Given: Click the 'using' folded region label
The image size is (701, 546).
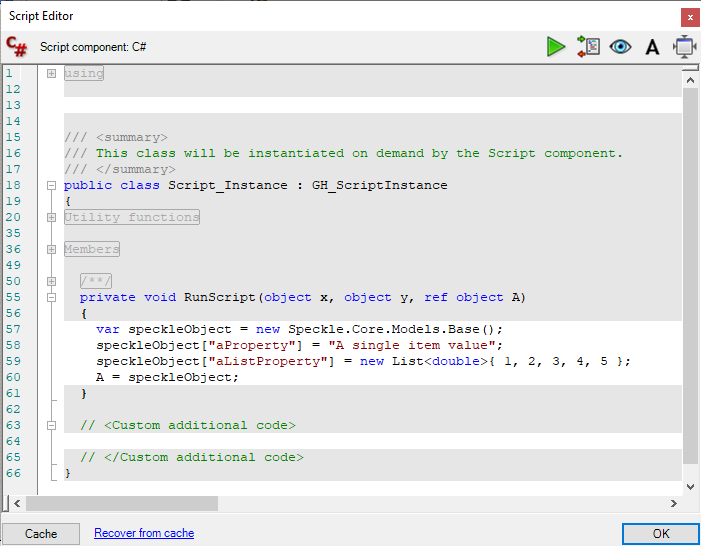Looking at the screenshot, I should tap(84, 73).
